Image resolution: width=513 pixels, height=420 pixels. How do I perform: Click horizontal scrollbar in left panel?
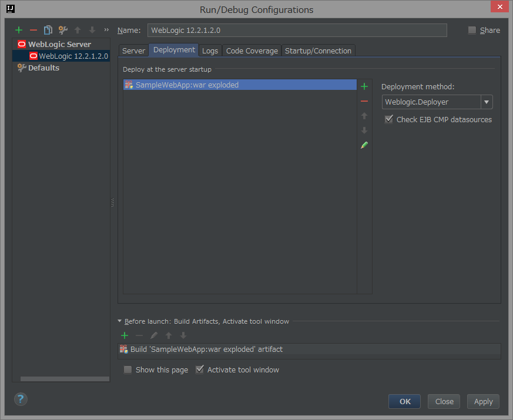(65, 379)
